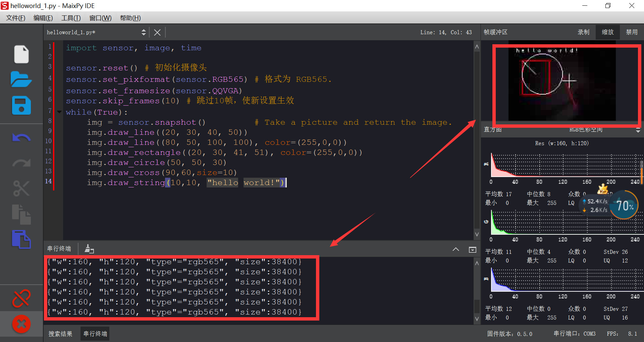The width and height of the screenshot is (644, 342).
Task: Paste code from clipboard
Action: coord(21,240)
